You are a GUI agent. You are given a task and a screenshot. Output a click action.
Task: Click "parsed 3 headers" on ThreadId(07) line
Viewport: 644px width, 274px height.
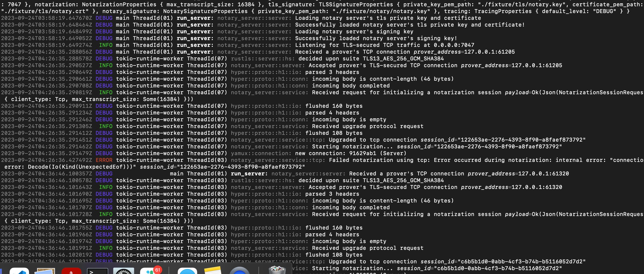click(332, 72)
